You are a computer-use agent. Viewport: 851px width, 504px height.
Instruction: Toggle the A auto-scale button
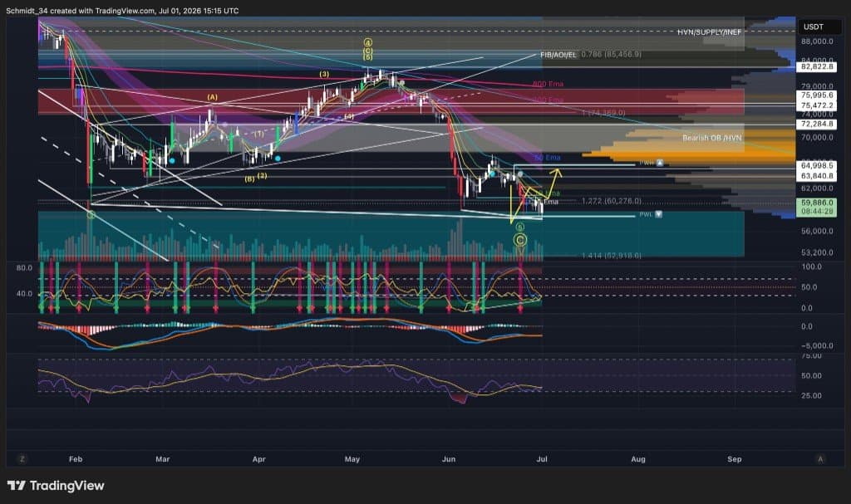(x=820, y=459)
